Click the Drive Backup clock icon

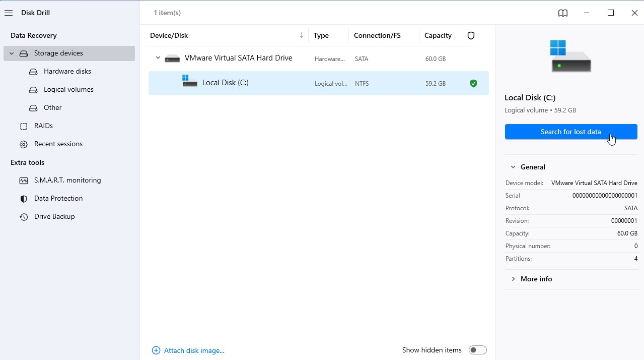pos(24,217)
